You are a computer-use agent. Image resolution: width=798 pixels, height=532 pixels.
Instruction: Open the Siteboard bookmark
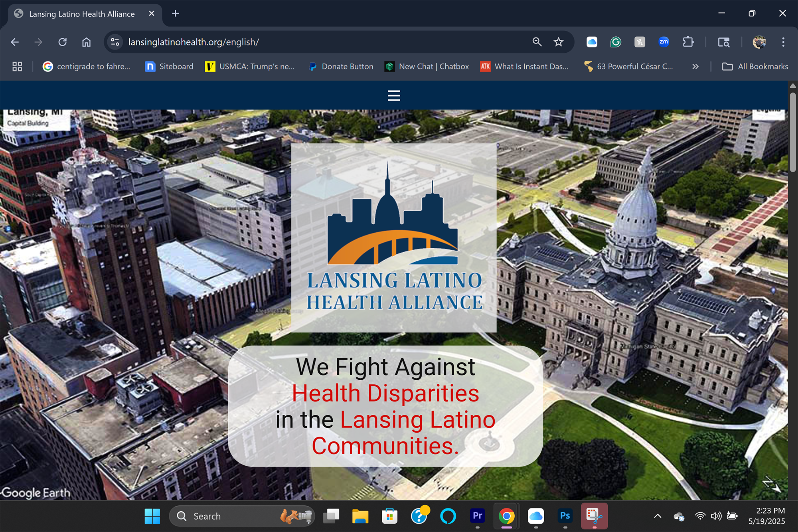point(169,67)
